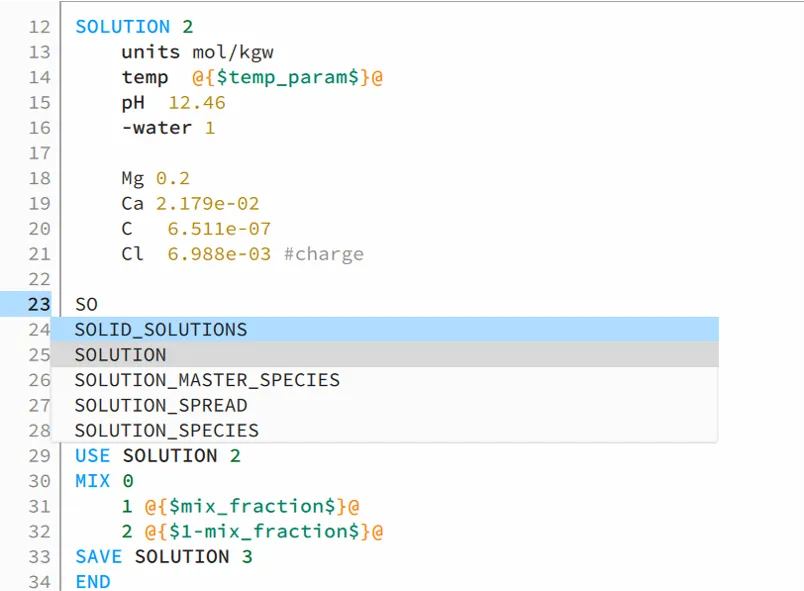Click the @{$temp_param$}@ placeholder
Viewport: 804px width, 591px height.
(x=288, y=77)
